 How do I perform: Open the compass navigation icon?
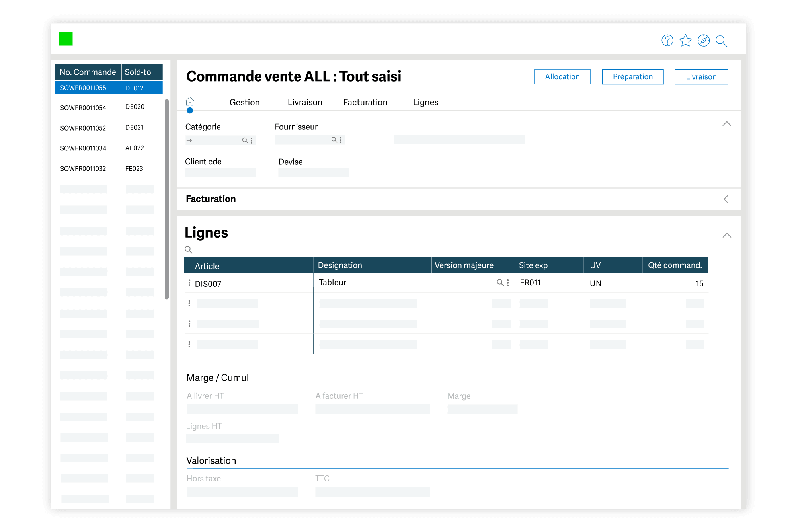click(703, 41)
